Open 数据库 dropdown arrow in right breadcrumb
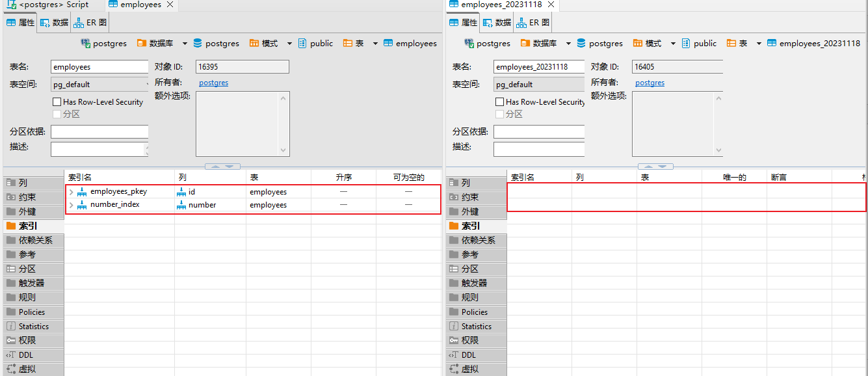 pyautogui.click(x=568, y=44)
